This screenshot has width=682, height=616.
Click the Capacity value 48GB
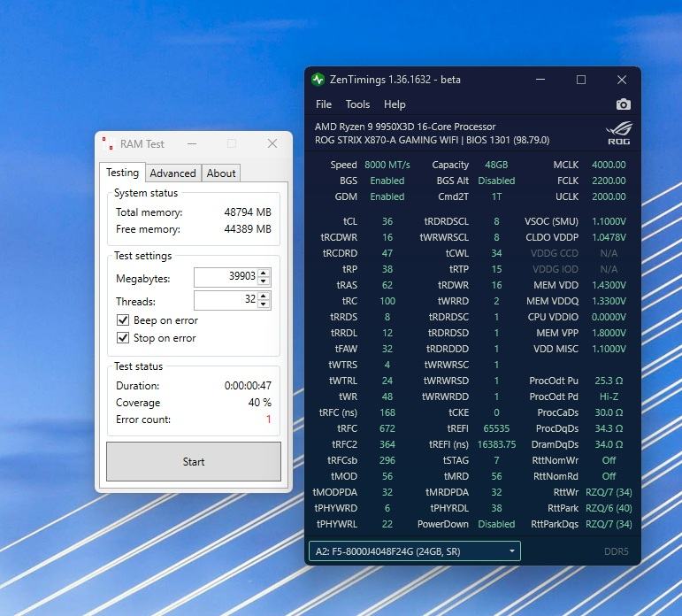pos(496,165)
